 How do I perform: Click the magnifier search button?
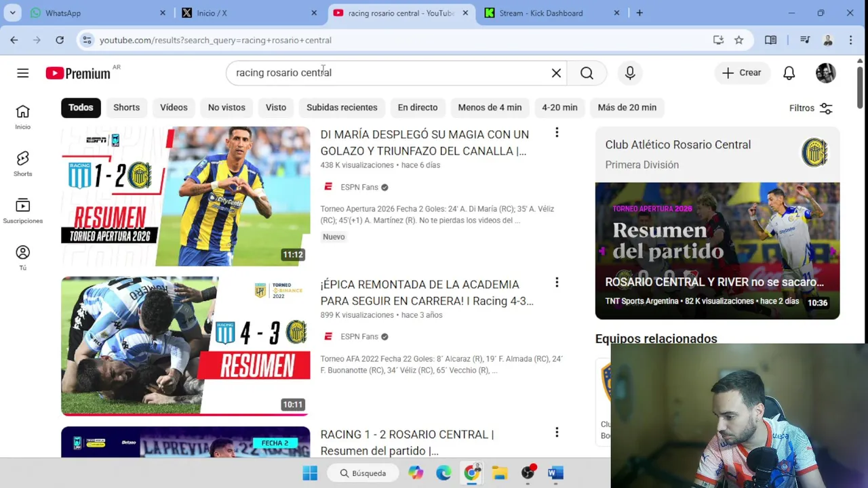[587, 73]
